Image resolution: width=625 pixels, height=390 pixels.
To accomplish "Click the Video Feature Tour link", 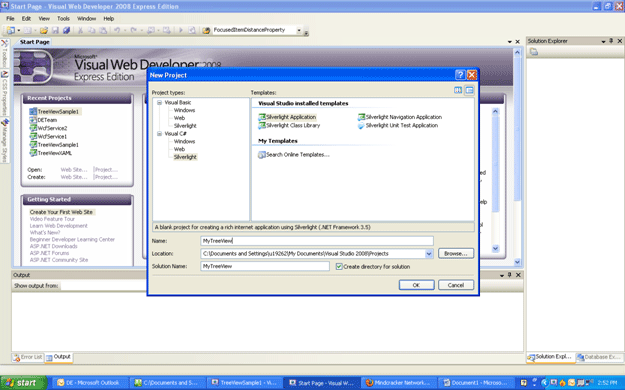I will [52, 219].
